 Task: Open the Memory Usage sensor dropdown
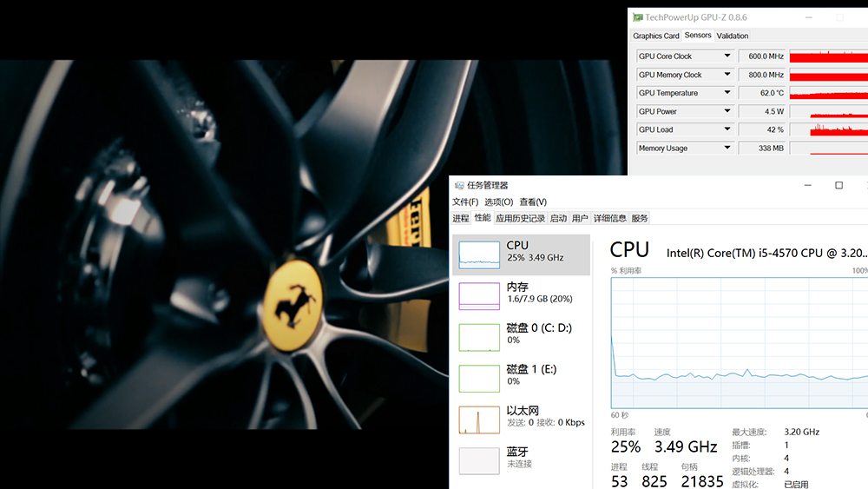pyautogui.click(x=727, y=149)
